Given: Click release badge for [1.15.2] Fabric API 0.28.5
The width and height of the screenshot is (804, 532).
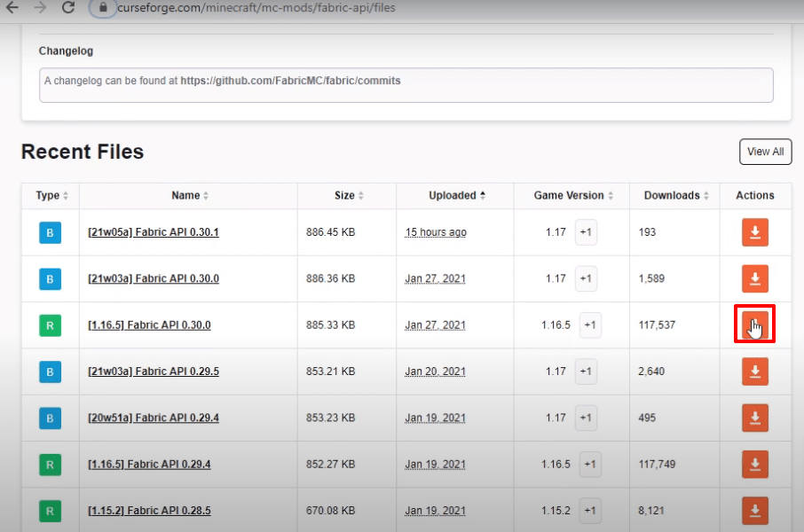Looking at the screenshot, I should coord(51,511).
